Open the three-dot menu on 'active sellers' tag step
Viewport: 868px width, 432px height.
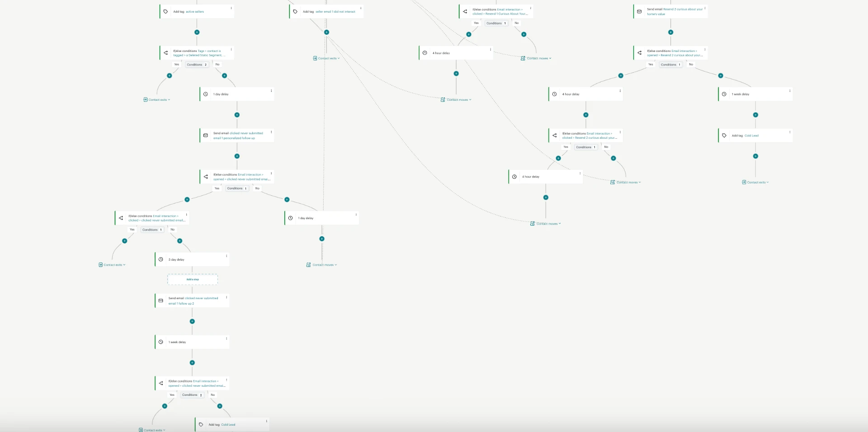[x=231, y=8]
